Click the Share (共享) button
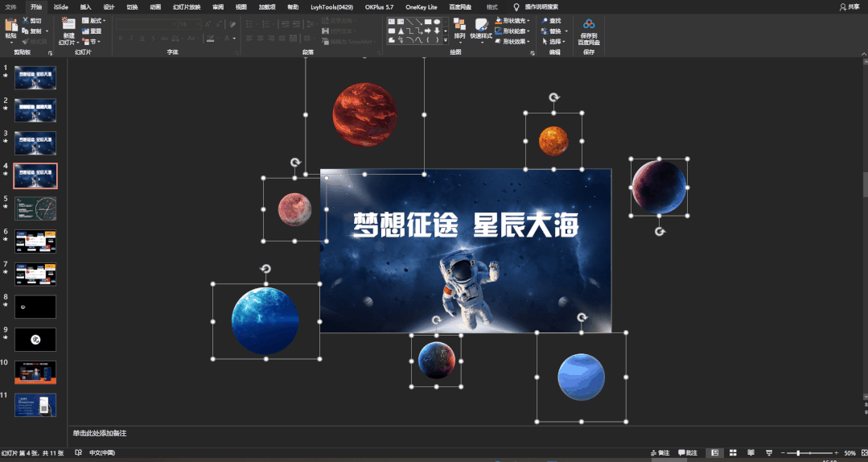 coord(849,7)
